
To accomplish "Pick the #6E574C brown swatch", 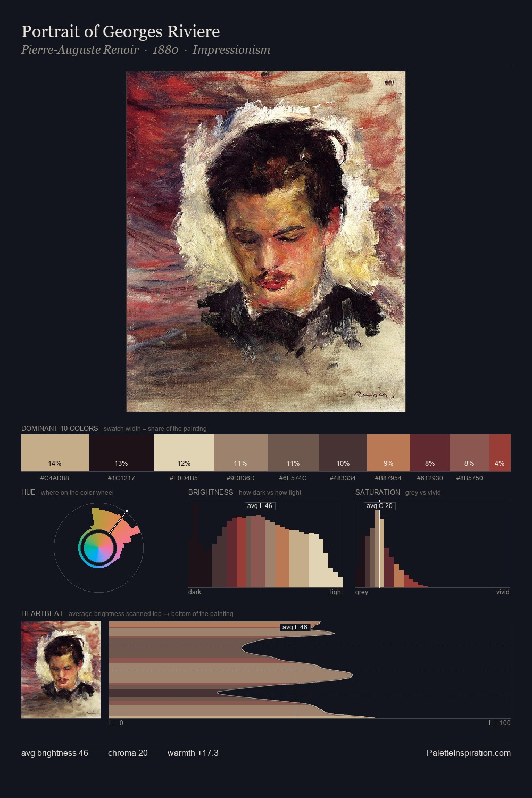I will click(x=293, y=453).
